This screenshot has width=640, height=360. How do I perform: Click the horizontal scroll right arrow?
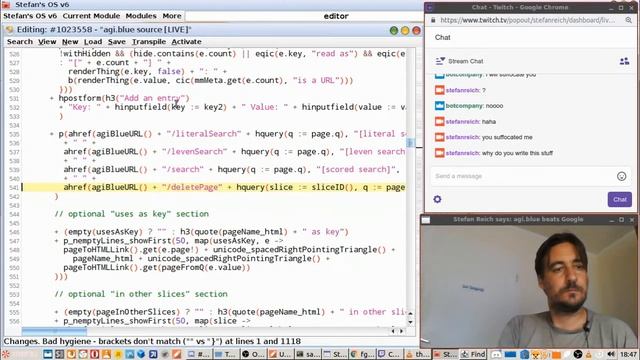point(402,331)
